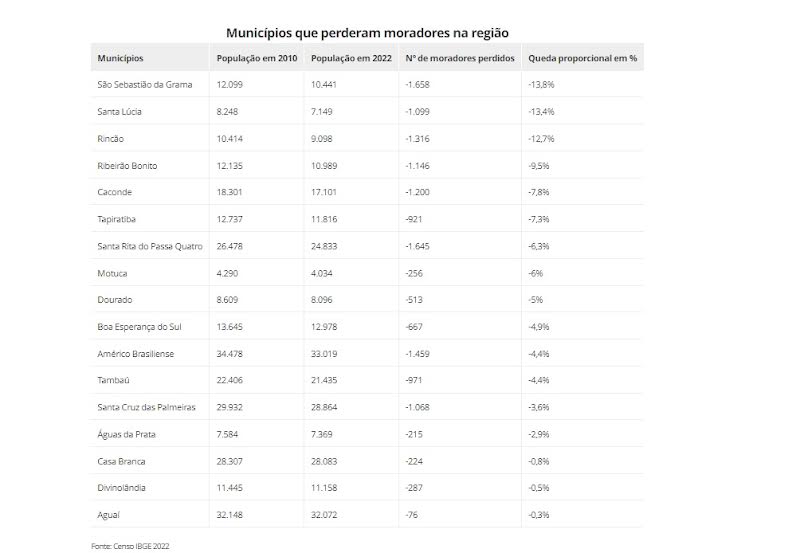
Task: Select the Santa Lúcia municipality cell
Action: [x=118, y=112]
